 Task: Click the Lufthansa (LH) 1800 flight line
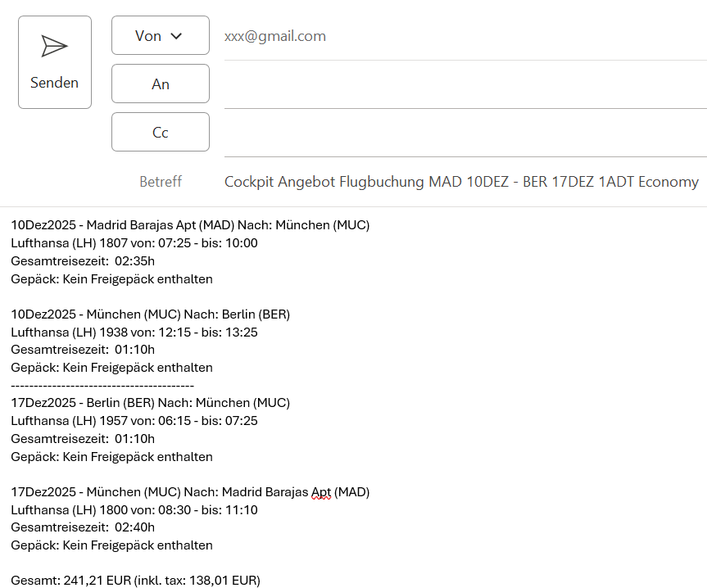[x=134, y=510]
